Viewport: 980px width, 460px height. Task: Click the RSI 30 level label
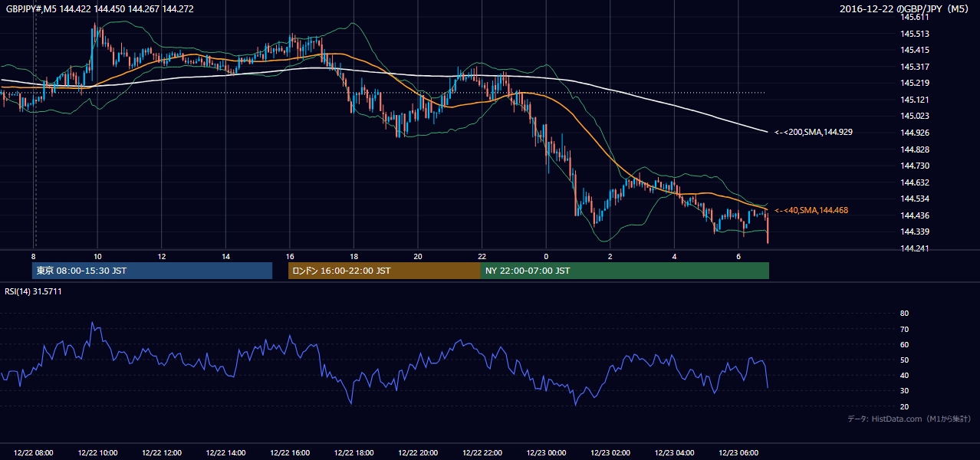point(905,391)
